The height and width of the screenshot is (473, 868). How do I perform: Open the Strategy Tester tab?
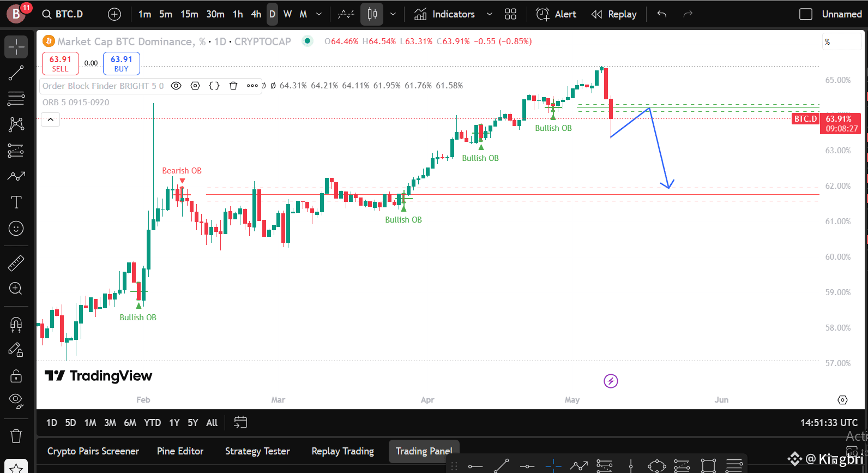(257, 451)
